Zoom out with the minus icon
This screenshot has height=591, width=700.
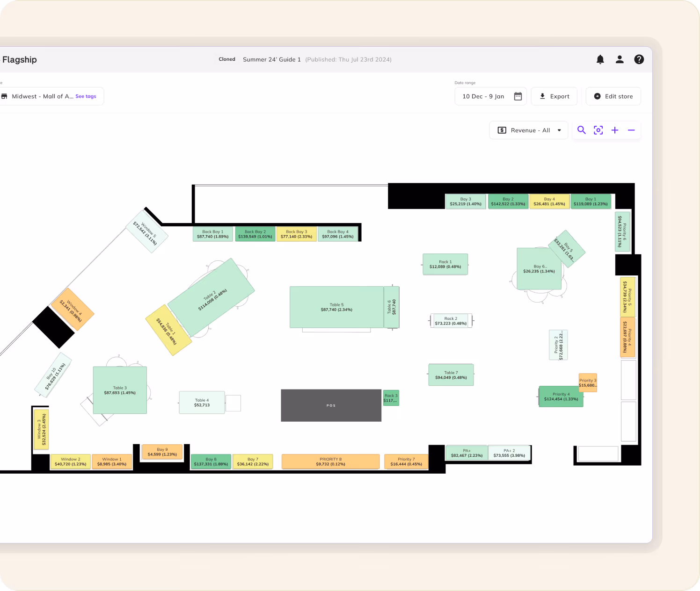point(631,130)
